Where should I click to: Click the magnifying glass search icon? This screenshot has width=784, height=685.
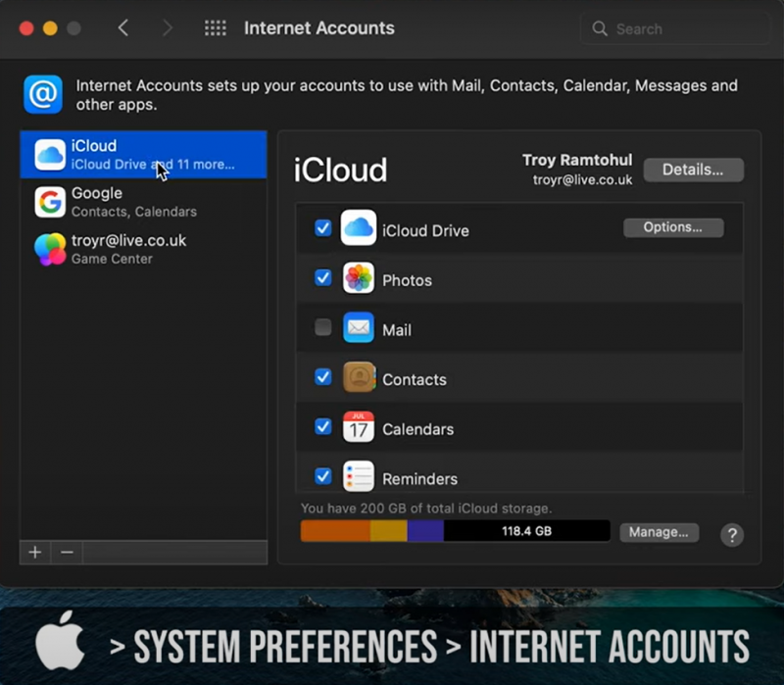click(x=600, y=28)
